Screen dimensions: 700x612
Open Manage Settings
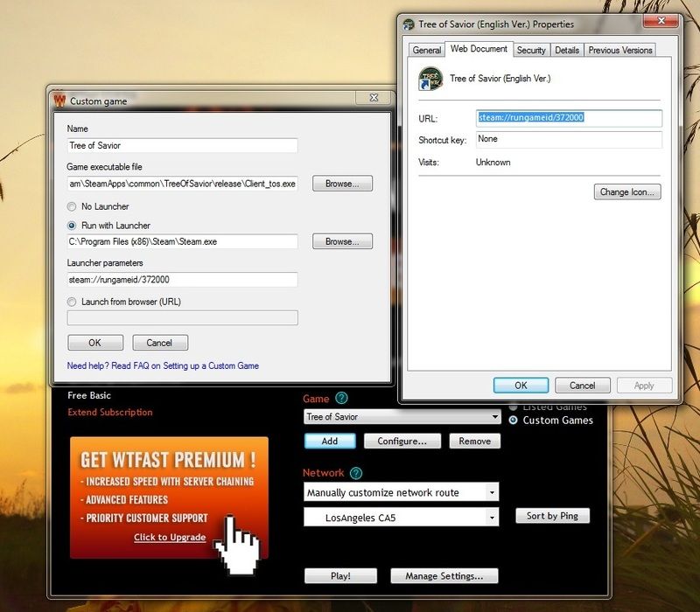(444, 575)
